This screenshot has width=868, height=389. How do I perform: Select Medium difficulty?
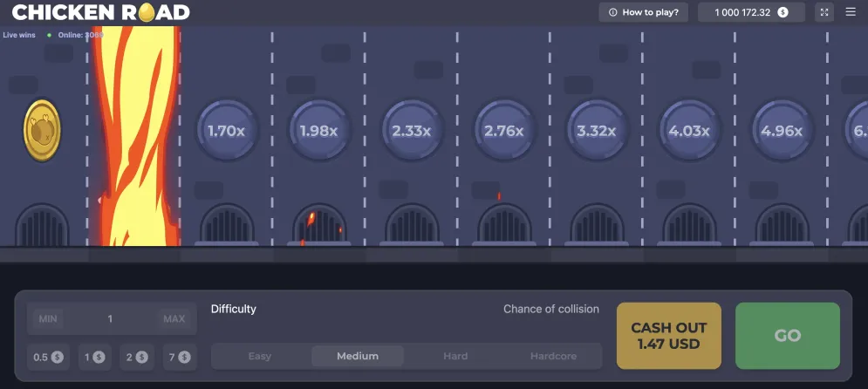(x=358, y=356)
